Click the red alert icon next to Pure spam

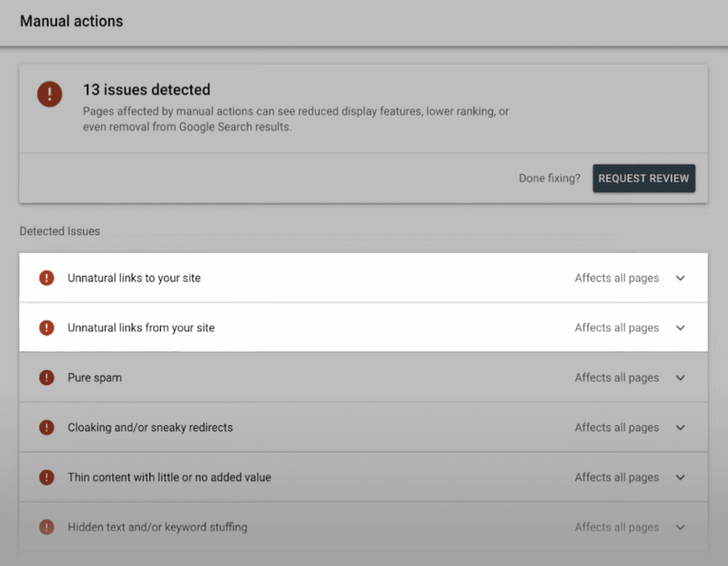click(x=47, y=378)
